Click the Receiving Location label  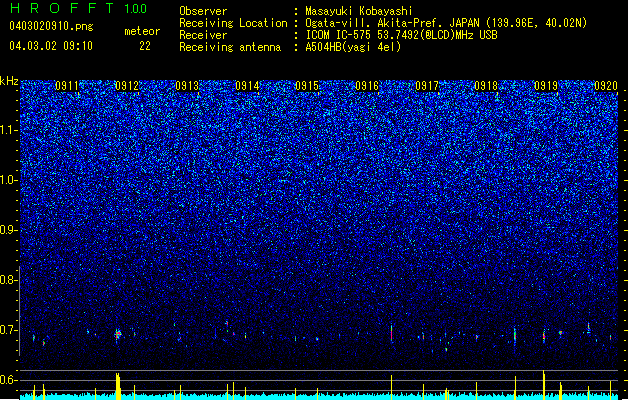[233, 23]
